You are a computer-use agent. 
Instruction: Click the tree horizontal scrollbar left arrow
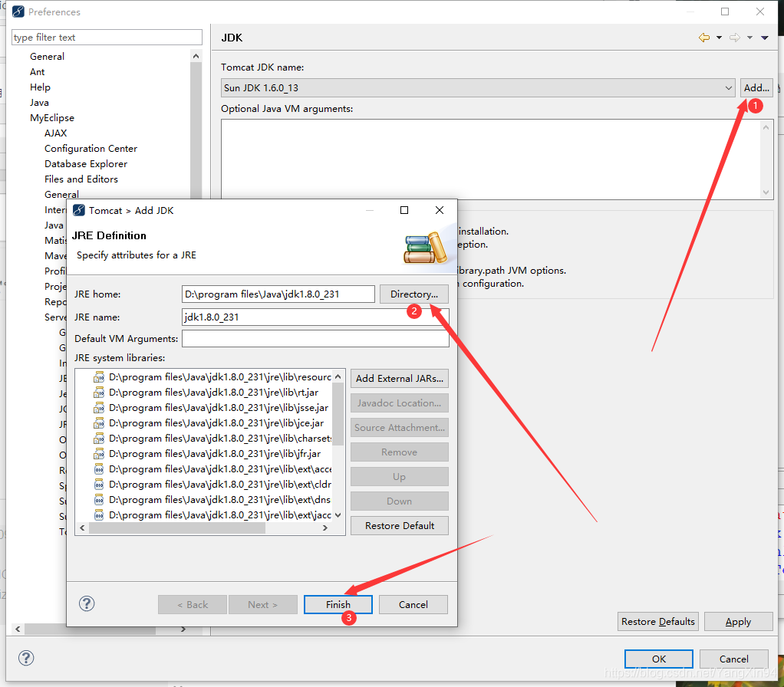click(x=18, y=629)
